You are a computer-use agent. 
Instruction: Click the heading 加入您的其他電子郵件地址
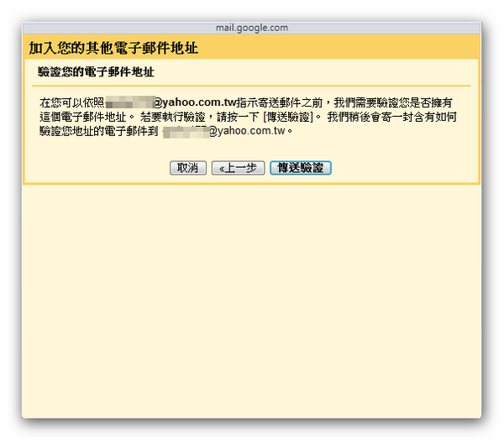click(x=113, y=48)
